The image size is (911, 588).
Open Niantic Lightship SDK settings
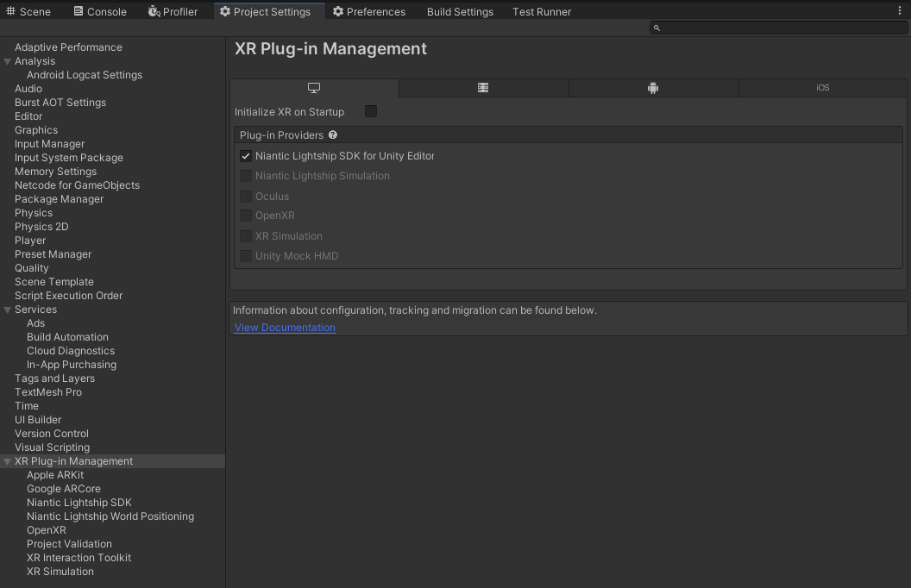(79, 503)
